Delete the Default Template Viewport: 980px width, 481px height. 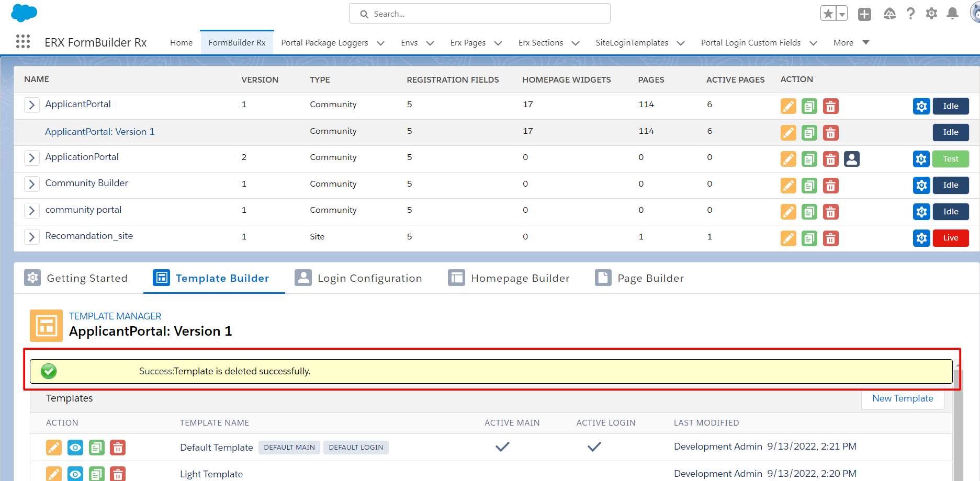[118, 448]
